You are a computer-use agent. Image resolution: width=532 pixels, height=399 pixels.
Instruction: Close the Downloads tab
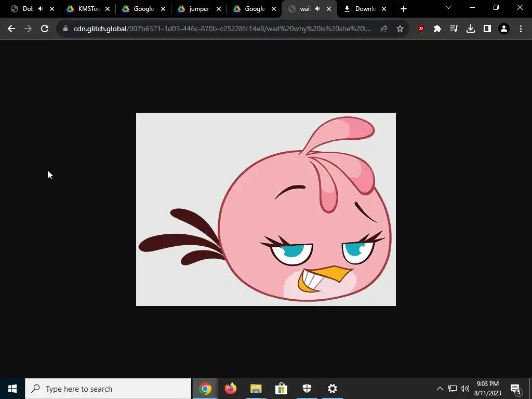click(384, 9)
